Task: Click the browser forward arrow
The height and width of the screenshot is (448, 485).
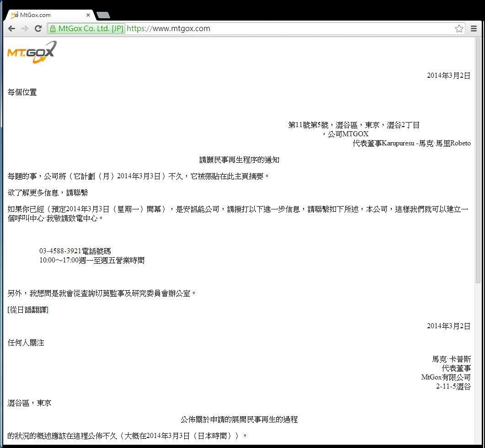Action: click(x=25, y=28)
